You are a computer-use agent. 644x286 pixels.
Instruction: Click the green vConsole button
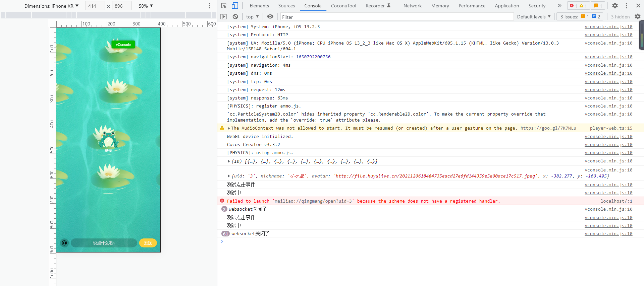tap(123, 45)
